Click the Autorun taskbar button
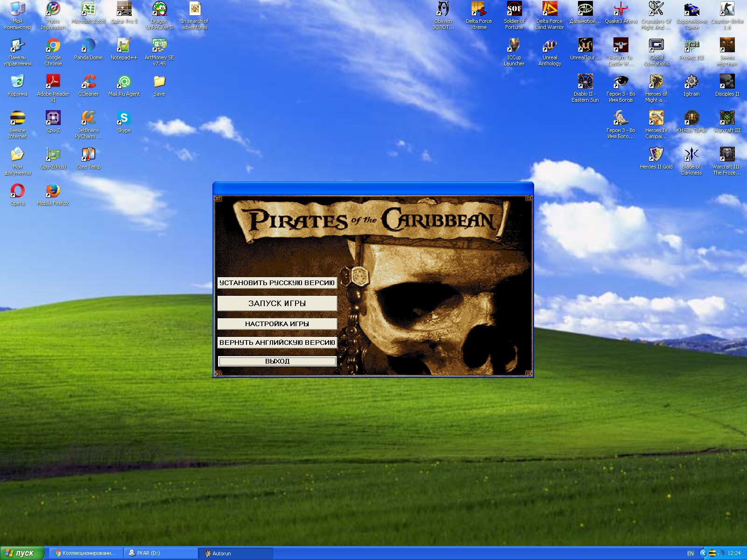Image resolution: width=747 pixels, height=560 pixels. point(235,553)
